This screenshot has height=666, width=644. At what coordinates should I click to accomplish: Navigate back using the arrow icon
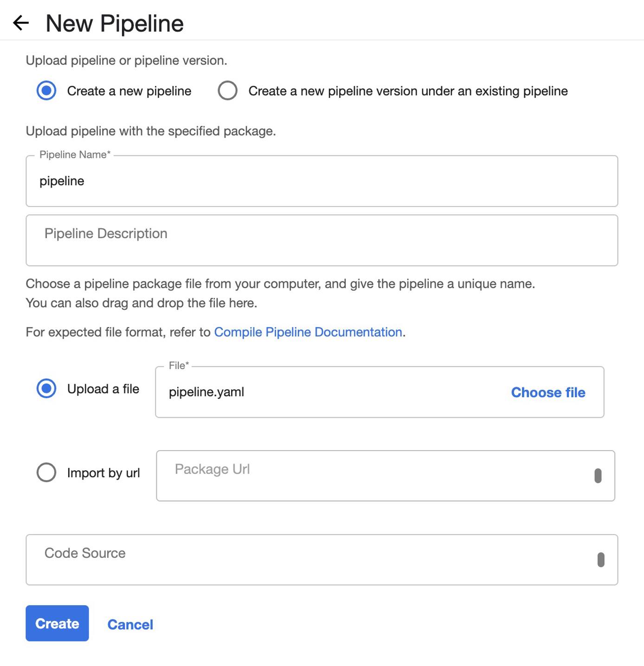(x=20, y=22)
